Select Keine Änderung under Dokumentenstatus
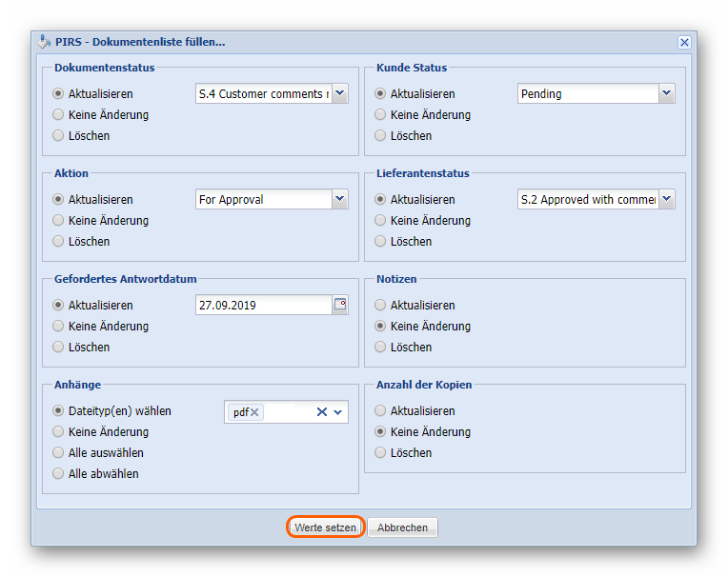The image size is (728, 577). pos(59,115)
